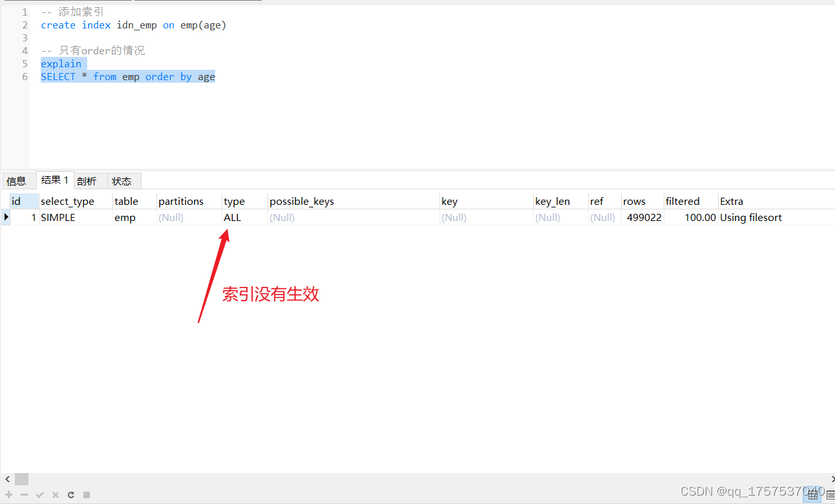
Task: Click the ref column header
Action: point(605,201)
